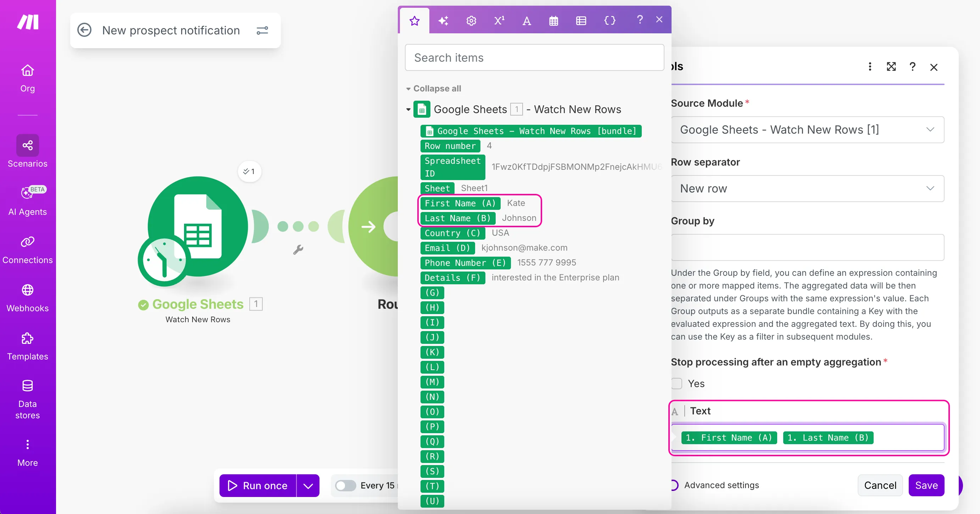The width and height of the screenshot is (980, 514).
Task: Open the Source Module dropdown
Action: pos(807,130)
